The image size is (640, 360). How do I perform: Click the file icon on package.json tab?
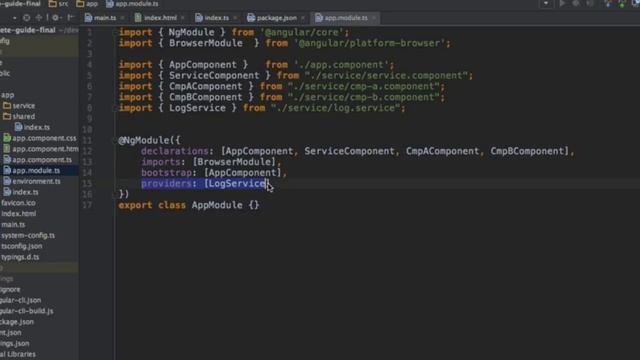(x=251, y=18)
